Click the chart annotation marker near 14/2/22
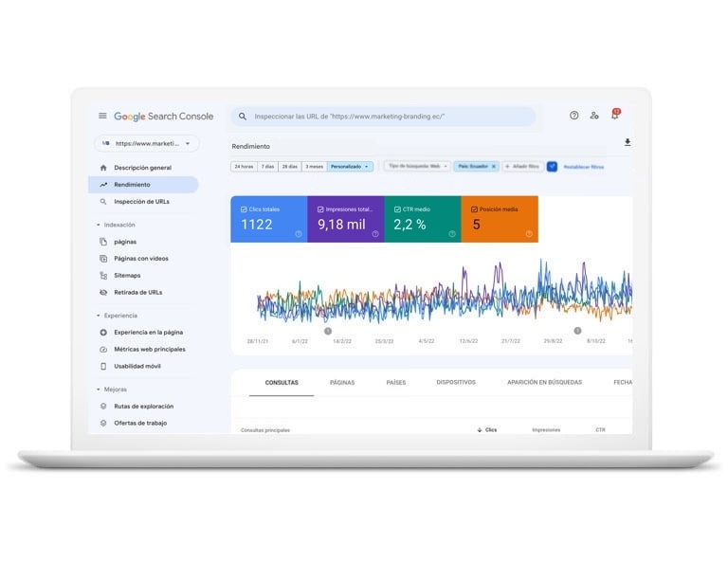Viewport: 728px width, 562px height. [x=328, y=331]
